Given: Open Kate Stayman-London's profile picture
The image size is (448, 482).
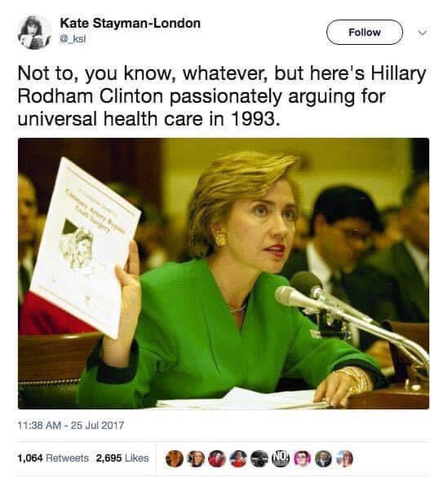Looking at the screenshot, I should coord(34,33).
